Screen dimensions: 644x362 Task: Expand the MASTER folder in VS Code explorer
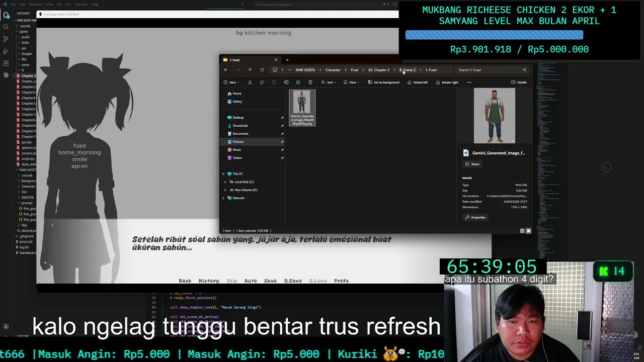pos(27,198)
